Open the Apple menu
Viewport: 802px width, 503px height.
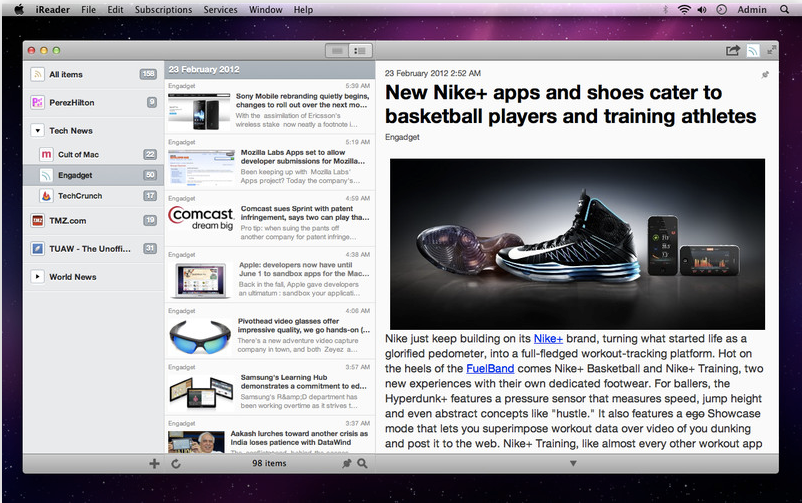(18, 9)
